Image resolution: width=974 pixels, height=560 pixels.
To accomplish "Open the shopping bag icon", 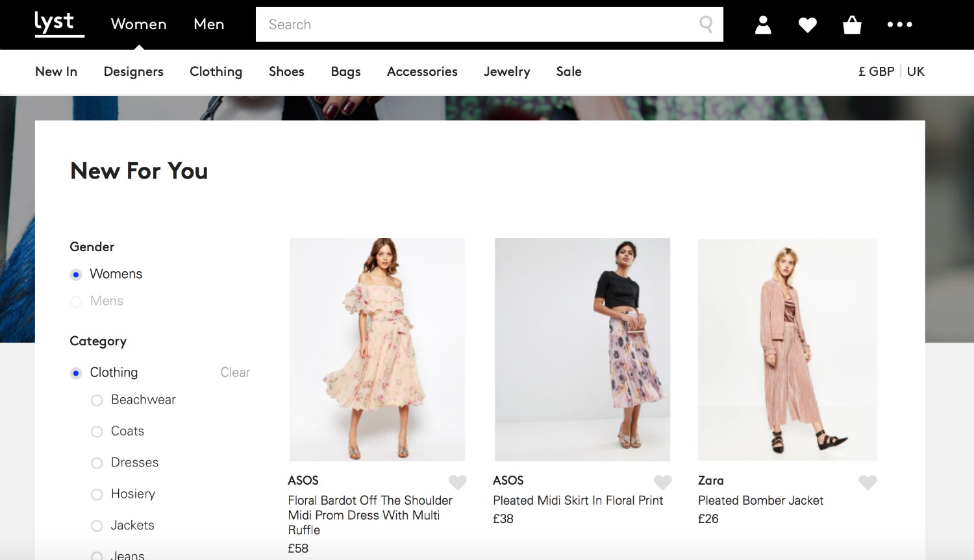I will pyautogui.click(x=851, y=25).
